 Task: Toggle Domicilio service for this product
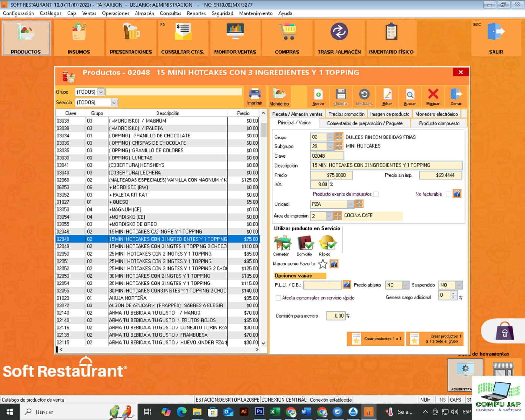(x=304, y=245)
